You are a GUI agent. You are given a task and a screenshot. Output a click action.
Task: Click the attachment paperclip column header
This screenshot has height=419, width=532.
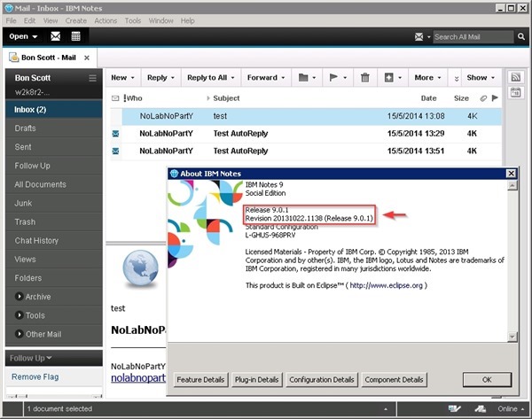tap(483, 98)
